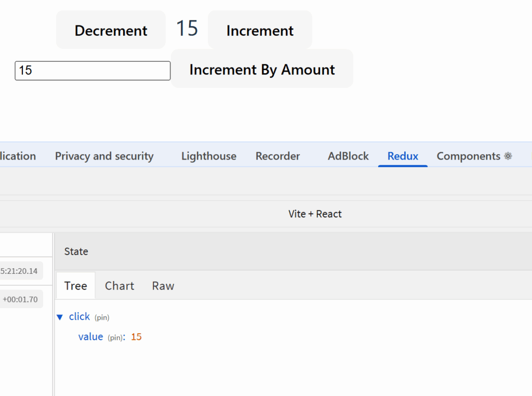Viewport: 532px width, 396px height.
Task: Switch to the AdBlock tab
Action: tap(348, 156)
